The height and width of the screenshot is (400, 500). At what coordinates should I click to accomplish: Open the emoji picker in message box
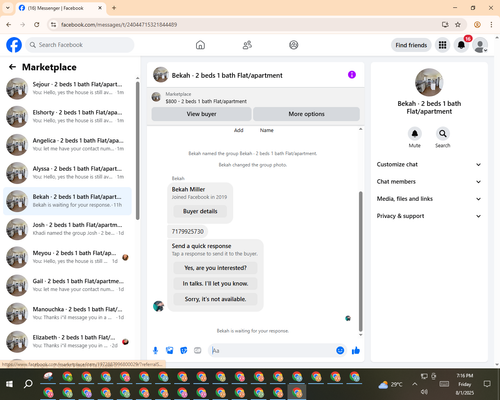click(x=340, y=350)
